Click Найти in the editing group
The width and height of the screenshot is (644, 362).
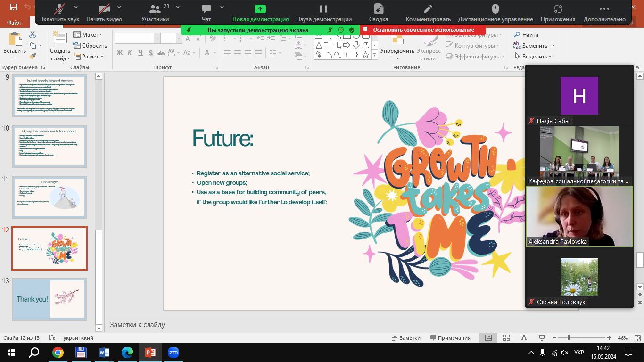(x=526, y=35)
